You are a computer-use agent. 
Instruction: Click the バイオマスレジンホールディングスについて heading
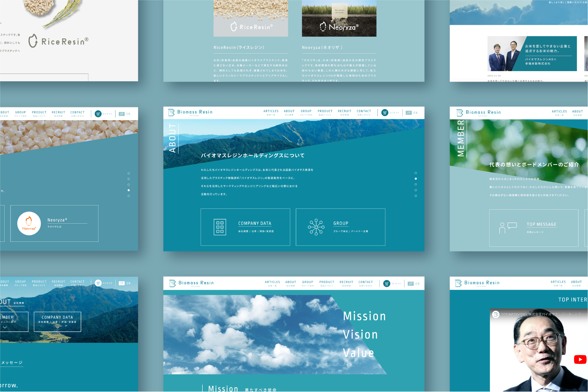(253, 155)
